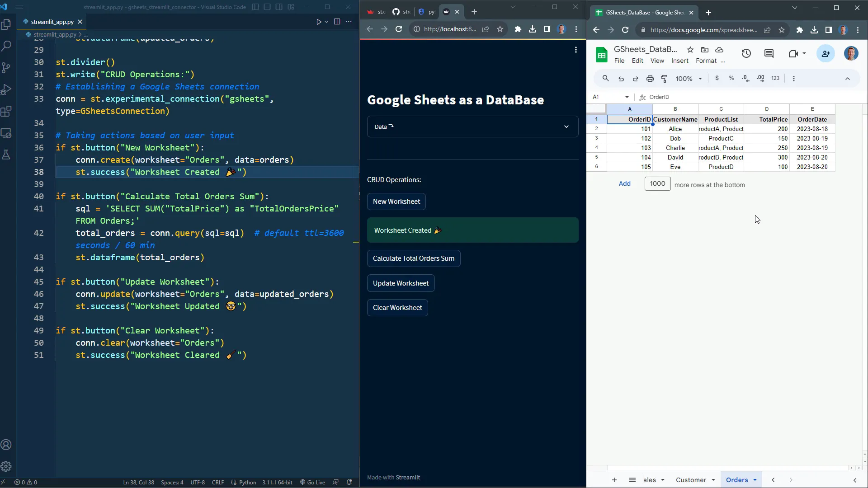Click share people icon in Sheets
Viewport: 868px width, 488px height.
tap(826, 54)
